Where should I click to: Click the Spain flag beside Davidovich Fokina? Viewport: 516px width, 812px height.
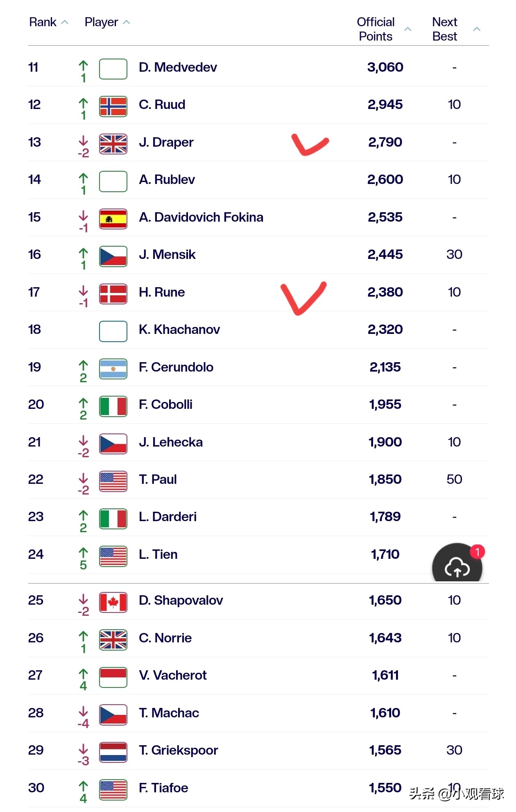pyautogui.click(x=113, y=219)
